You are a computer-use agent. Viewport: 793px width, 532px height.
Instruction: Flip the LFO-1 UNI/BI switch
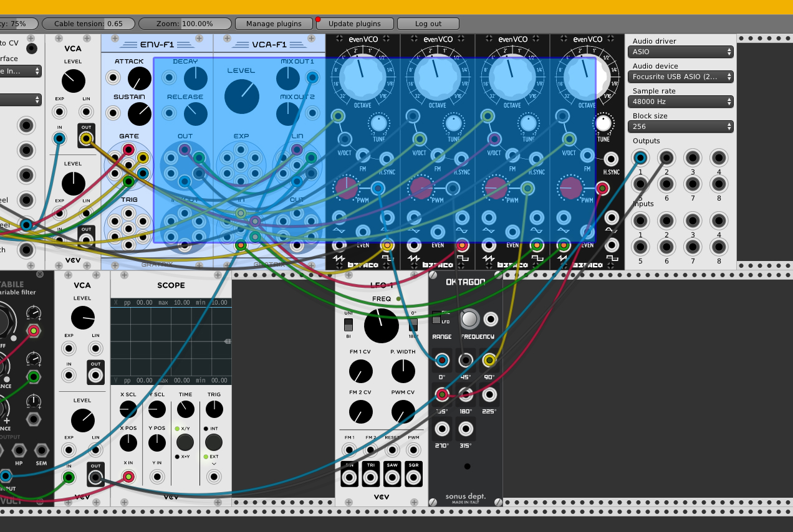point(348,324)
